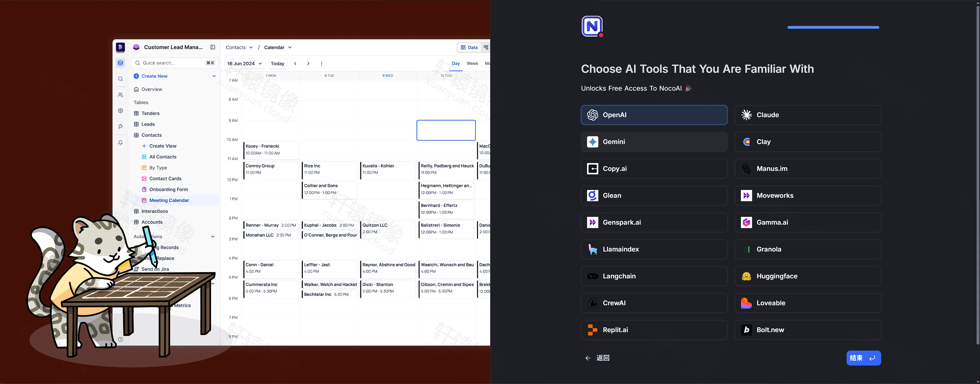980x384 pixels.
Task: Click the Genspark.ai logo icon
Action: tap(592, 222)
